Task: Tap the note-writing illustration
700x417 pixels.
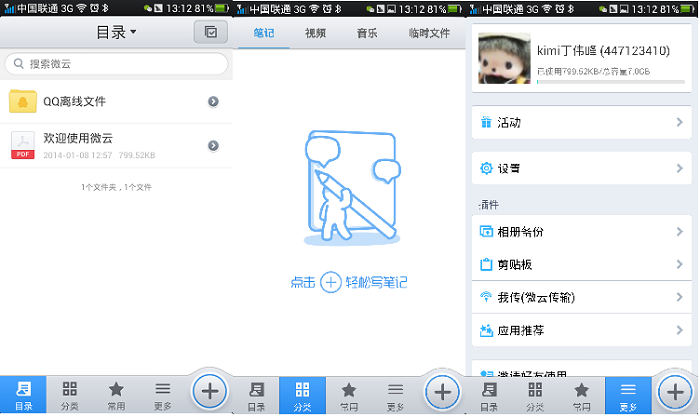Action: [x=352, y=188]
